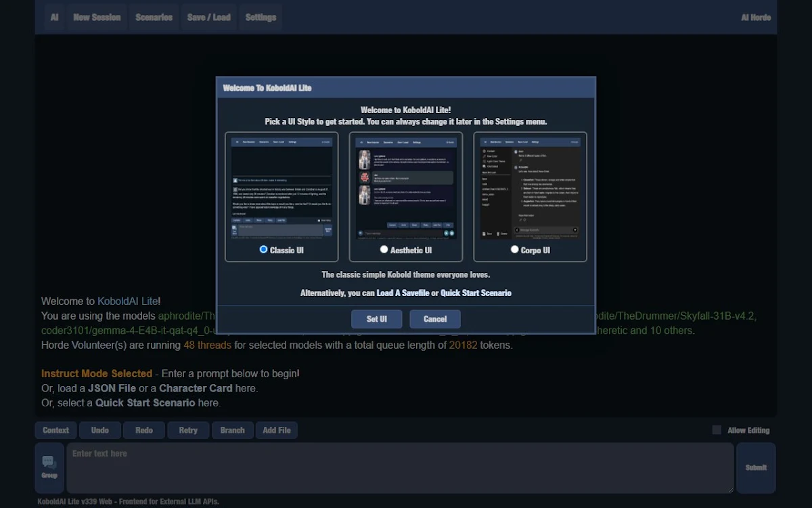Image resolution: width=812 pixels, height=508 pixels.
Task: Click the Corpo UI preview thumbnail
Action: (531, 189)
